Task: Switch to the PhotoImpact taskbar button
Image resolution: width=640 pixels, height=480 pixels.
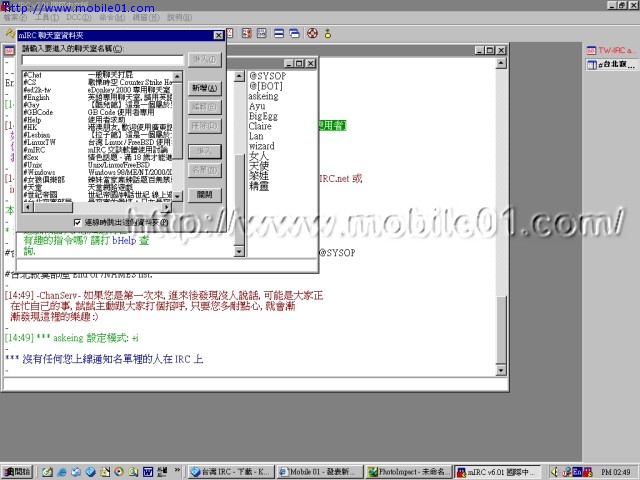Action: coord(409,472)
